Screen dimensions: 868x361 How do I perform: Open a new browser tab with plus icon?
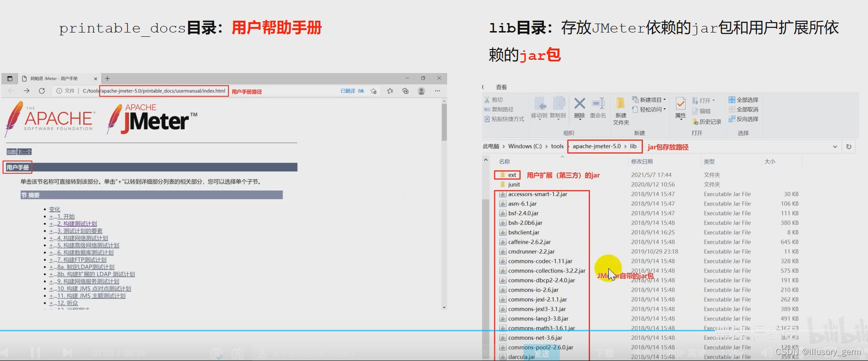[107, 79]
